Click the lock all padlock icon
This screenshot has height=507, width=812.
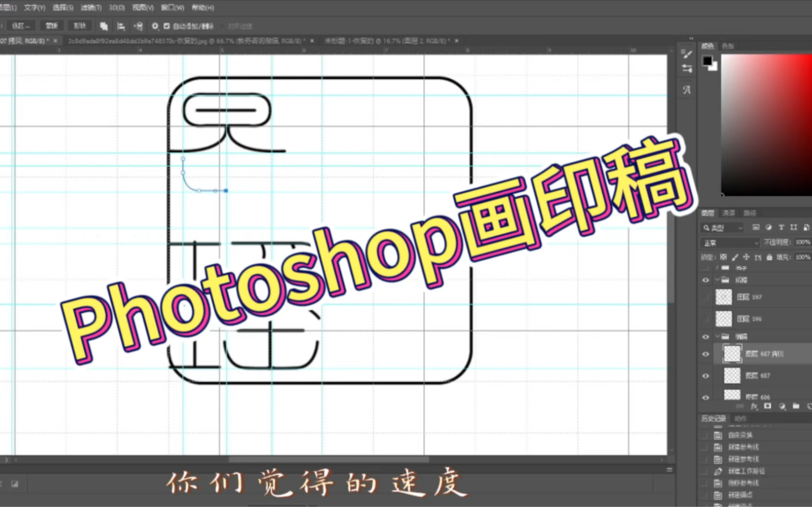click(x=769, y=257)
